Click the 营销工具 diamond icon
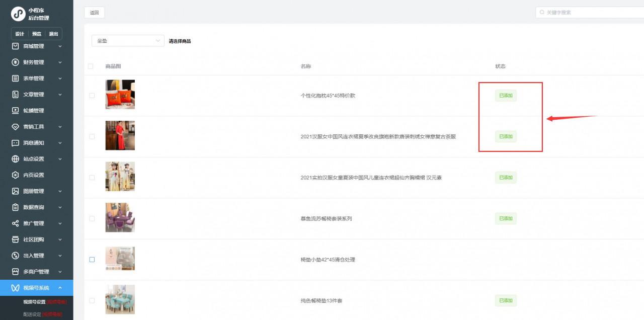The image size is (644, 320). [x=15, y=127]
